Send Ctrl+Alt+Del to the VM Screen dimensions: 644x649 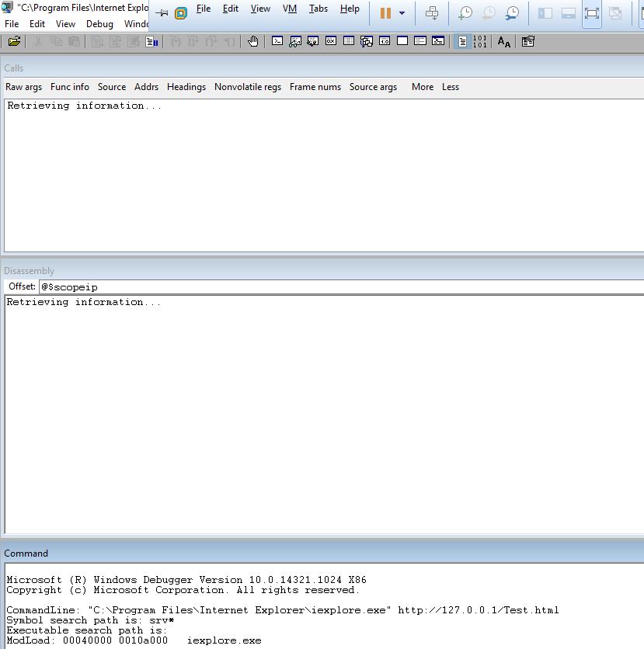pyautogui.click(x=432, y=13)
